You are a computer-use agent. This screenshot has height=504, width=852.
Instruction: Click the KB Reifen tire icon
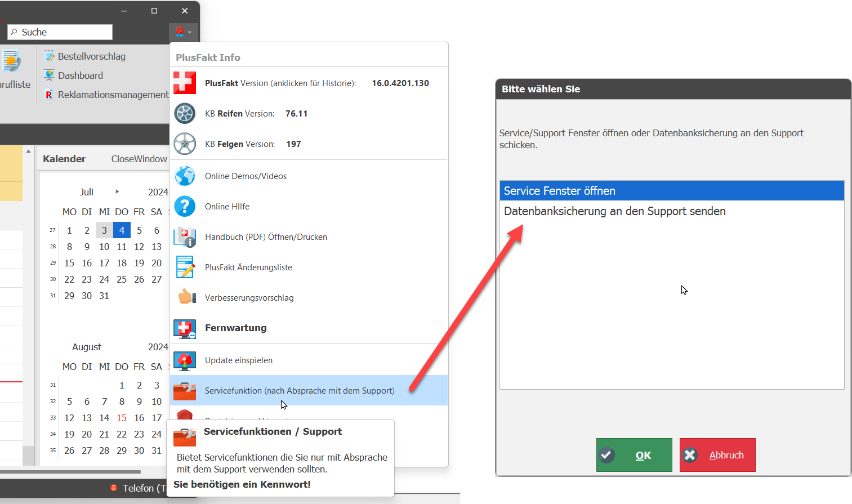coord(185,113)
